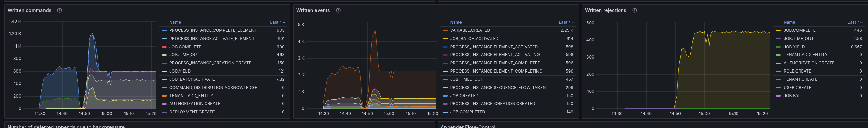Open the Written events panel title
This screenshot has width=868, height=128.
(x=313, y=10)
